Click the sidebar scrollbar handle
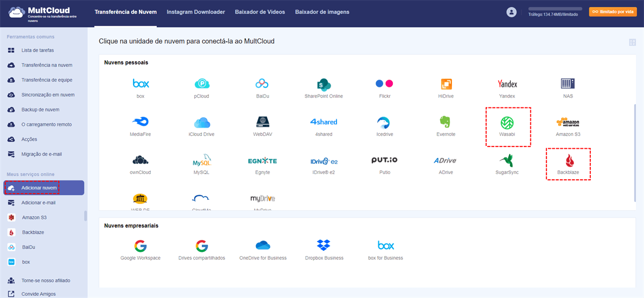Screen dimensions: 644x298 (x=85, y=216)
